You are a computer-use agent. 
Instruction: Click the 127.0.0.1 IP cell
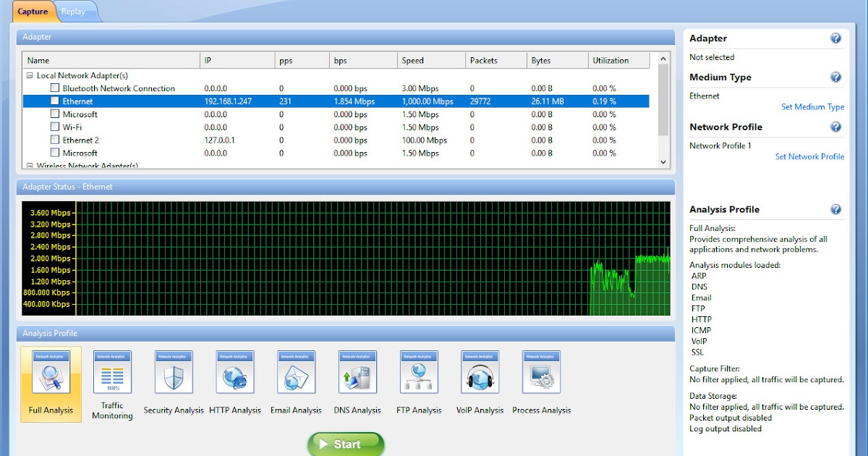(x=220, y=140)
